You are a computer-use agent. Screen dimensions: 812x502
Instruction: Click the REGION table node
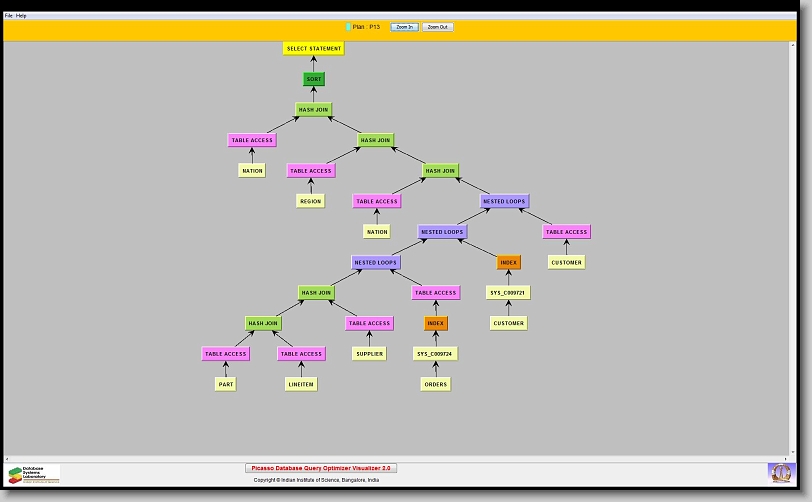(x=310, y=201)
